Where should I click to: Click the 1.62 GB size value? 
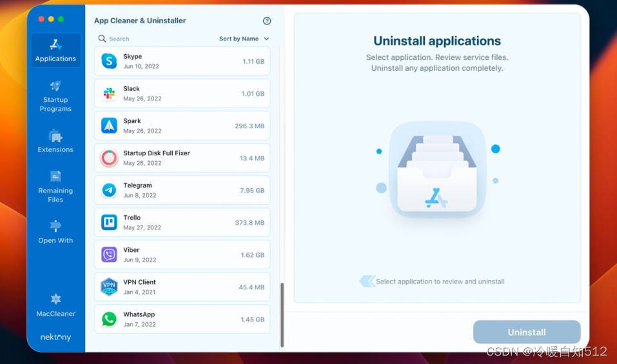point(253,254)
